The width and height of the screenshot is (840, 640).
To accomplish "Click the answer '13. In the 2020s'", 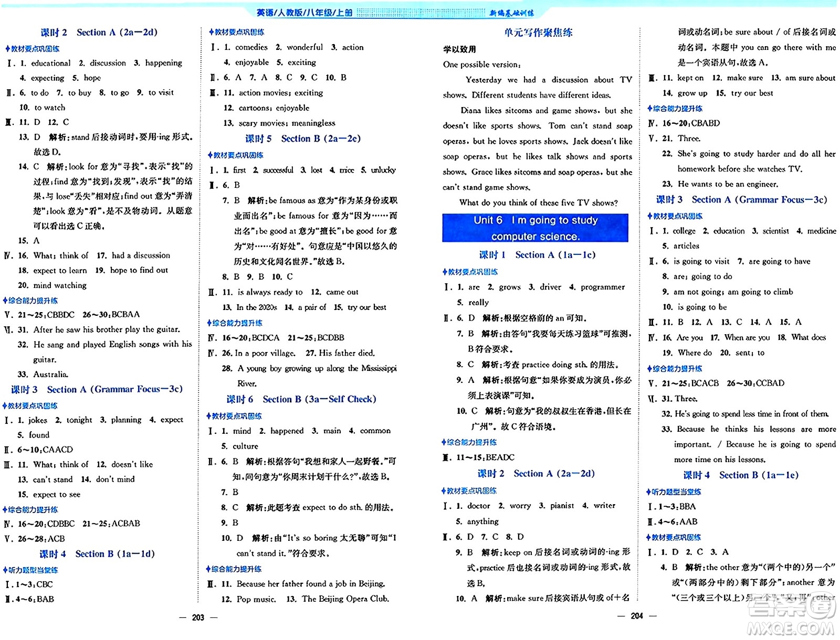I will coord(249,307).
